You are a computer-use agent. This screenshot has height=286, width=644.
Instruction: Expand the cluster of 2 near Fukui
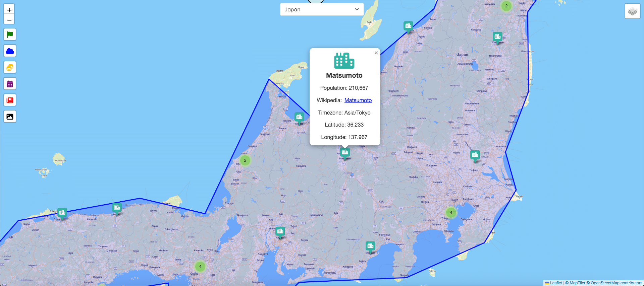click(245, 160)
